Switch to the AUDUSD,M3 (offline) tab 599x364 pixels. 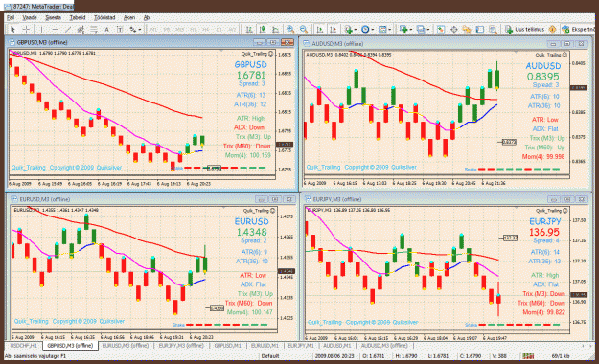[x=384, y=346]
